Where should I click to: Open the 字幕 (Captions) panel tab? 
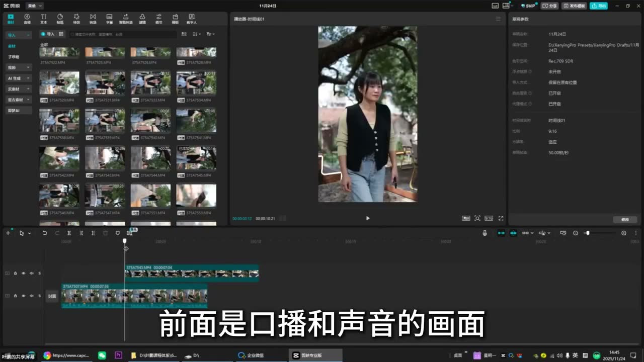109,19
